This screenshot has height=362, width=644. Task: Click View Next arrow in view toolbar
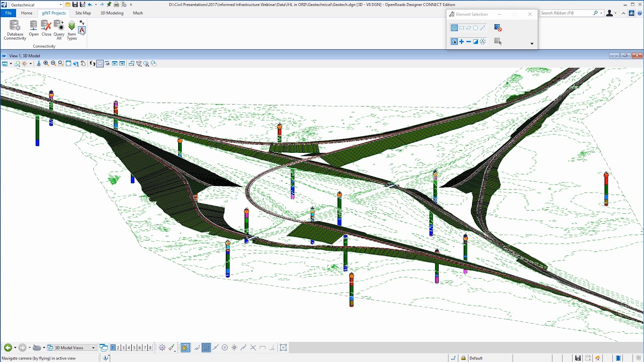coord(122,64)
